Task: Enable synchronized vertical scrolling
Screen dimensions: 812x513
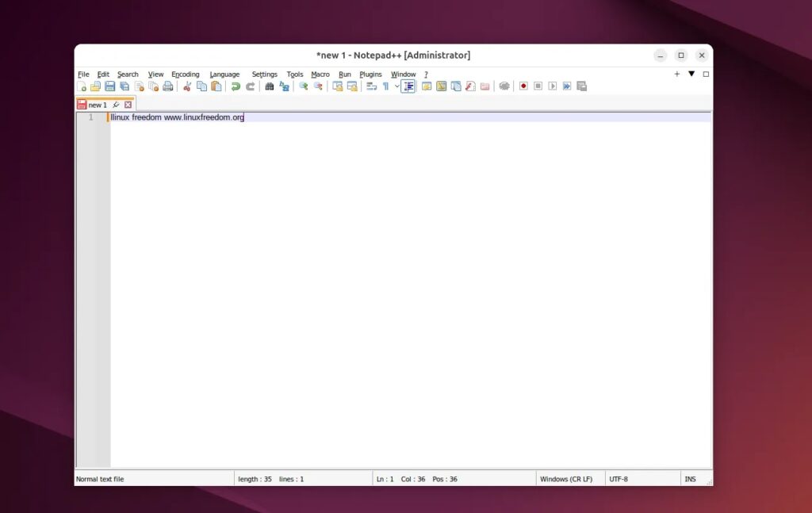Action: click(339, 86)
